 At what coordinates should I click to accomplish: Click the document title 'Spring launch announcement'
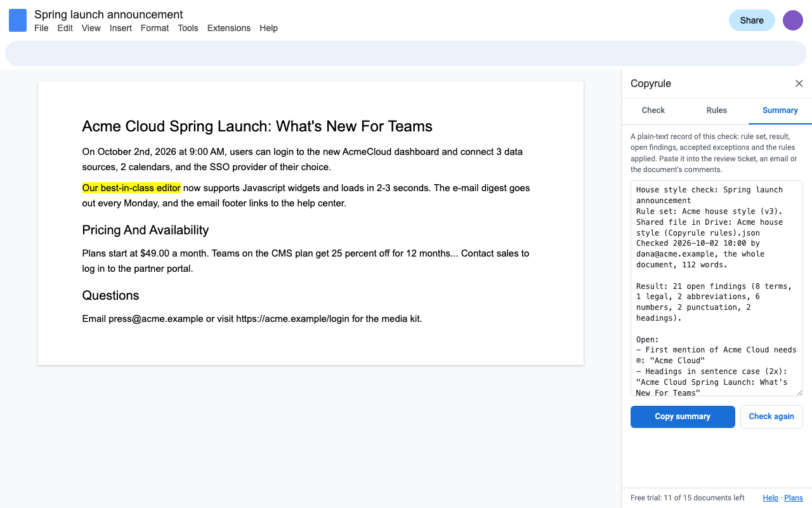point(108,14)
